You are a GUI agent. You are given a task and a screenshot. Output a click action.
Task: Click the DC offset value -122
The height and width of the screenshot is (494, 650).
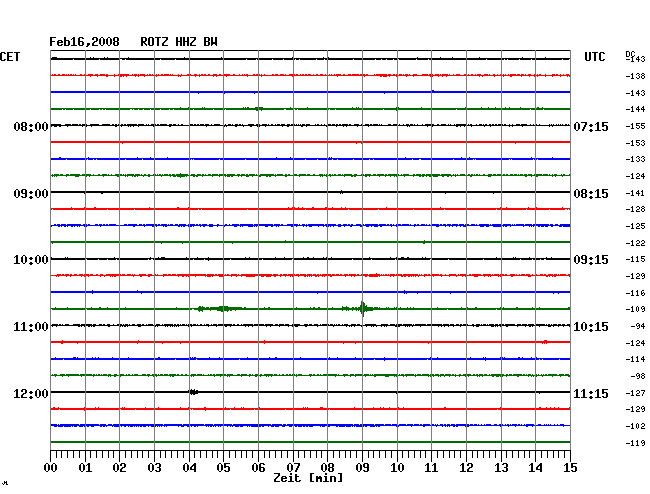coord(635,243)
